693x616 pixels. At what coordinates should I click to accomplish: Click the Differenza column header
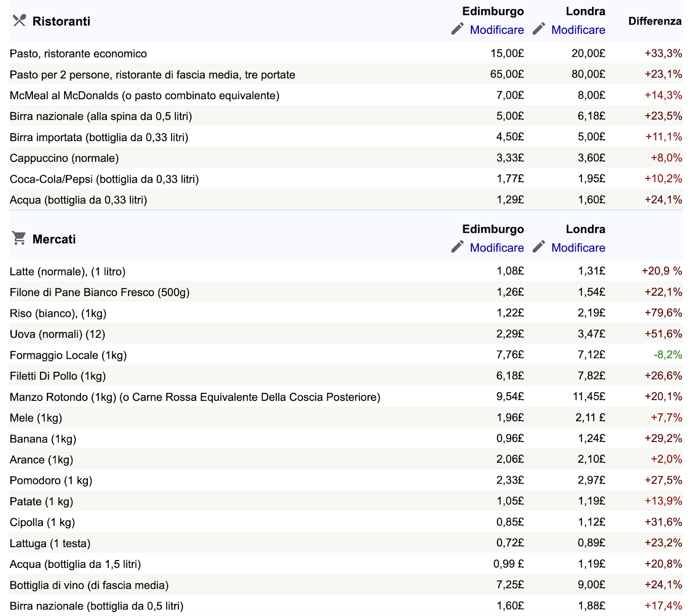pyautogui.click(x=655, y=21)
